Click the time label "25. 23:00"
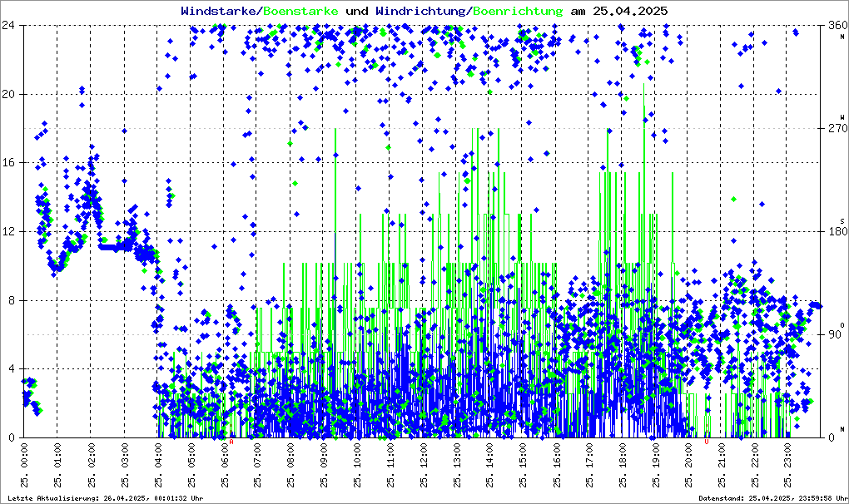 tap(788, 465)
